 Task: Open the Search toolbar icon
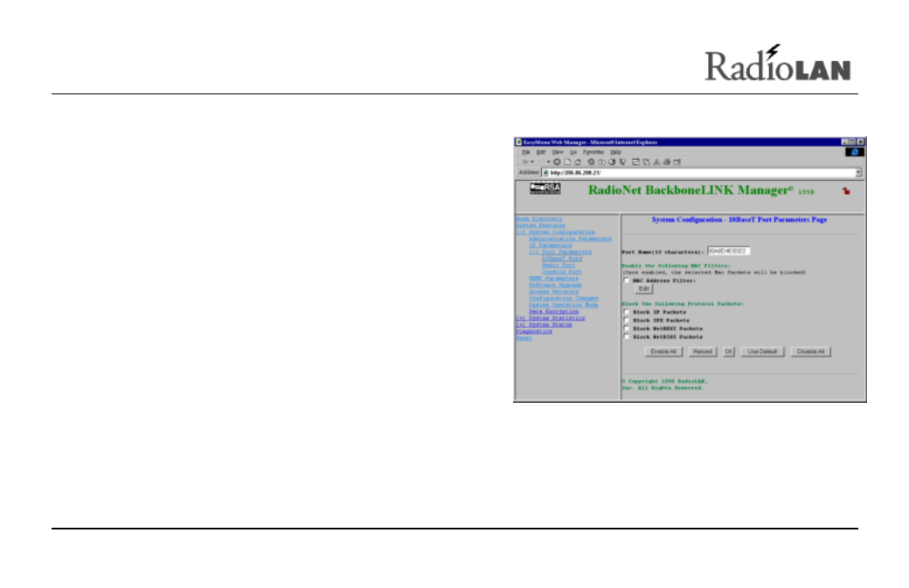(591, 163)
